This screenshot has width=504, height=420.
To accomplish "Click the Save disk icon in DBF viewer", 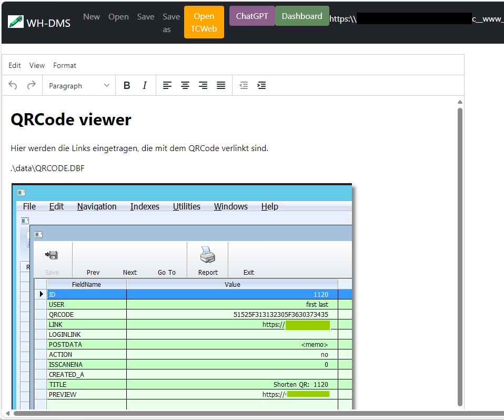I will pyautogui.click(x=52, y=255).
